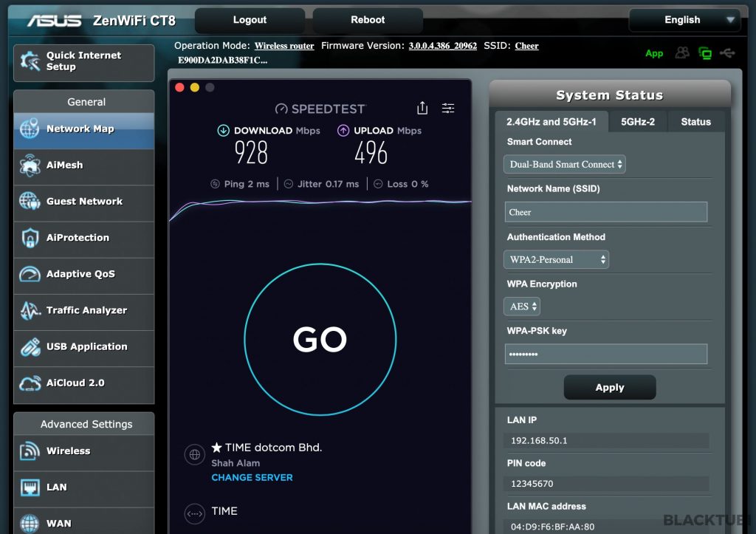756x534 pixels.
Task: Click the Wireless signal icon
Action: [x=30, y=451]
